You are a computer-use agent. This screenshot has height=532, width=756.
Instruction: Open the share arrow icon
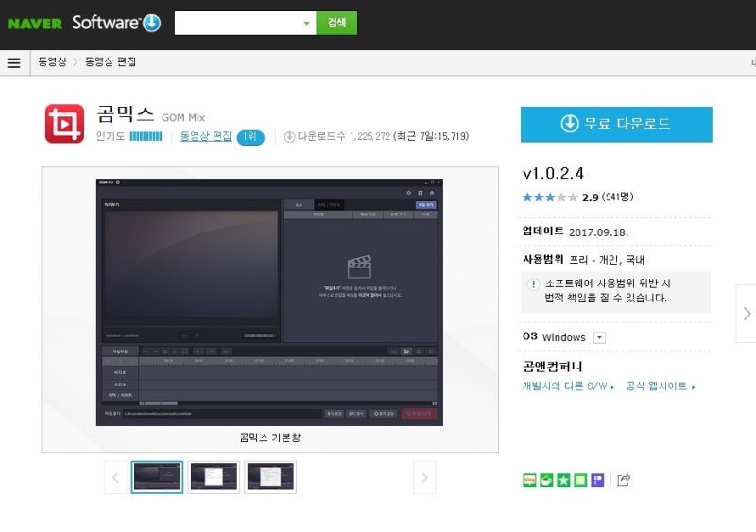point(624,480)
